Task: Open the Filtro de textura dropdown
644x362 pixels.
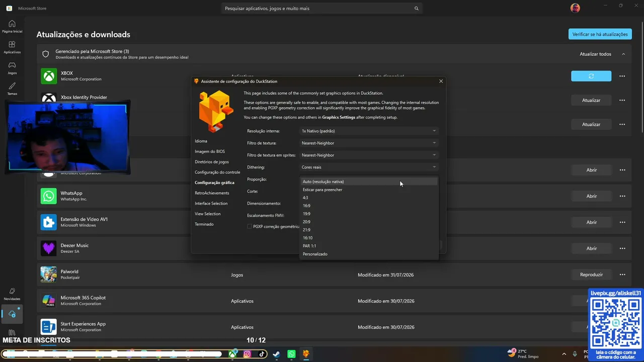Action: 369,143
